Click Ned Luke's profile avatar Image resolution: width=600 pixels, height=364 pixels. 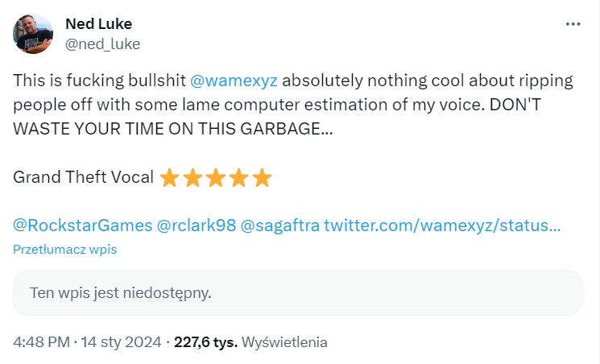pyautogui.click(x=33, y=34)
